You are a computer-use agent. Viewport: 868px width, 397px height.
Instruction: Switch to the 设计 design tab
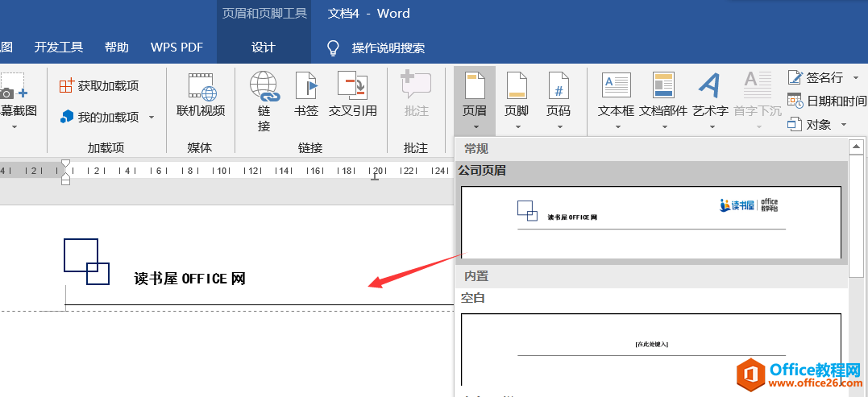coord(264,48)
